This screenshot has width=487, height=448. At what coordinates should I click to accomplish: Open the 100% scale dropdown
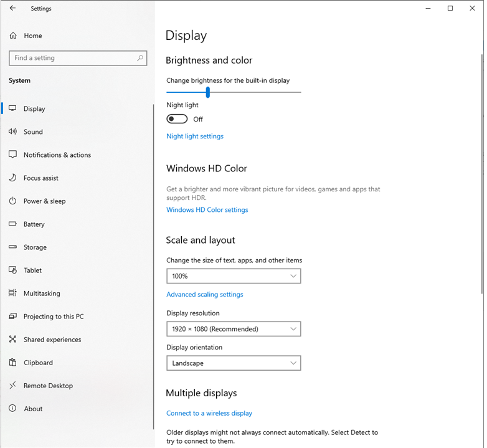coord(234,276)
